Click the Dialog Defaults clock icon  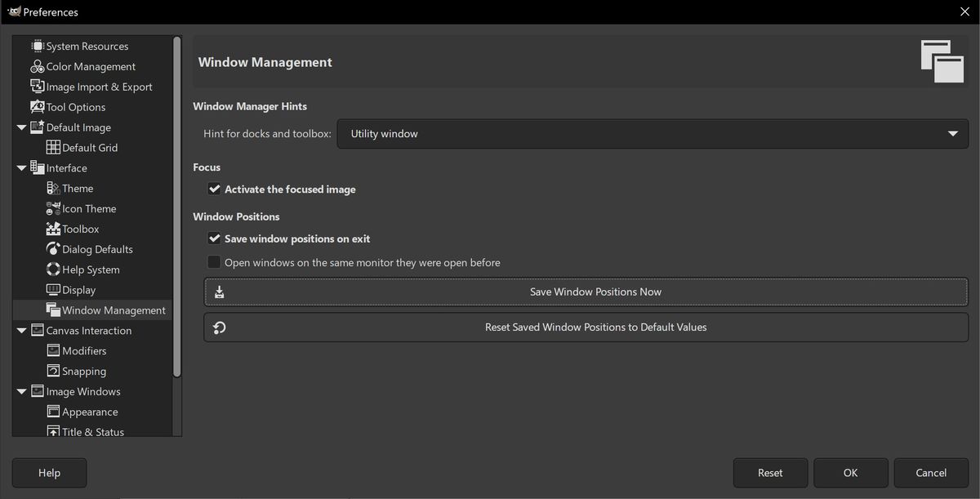click(54, 249)
